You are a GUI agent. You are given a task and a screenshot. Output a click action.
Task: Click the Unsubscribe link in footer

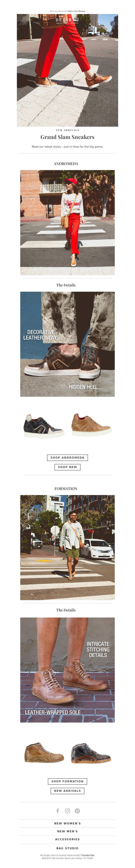[88, 855]
